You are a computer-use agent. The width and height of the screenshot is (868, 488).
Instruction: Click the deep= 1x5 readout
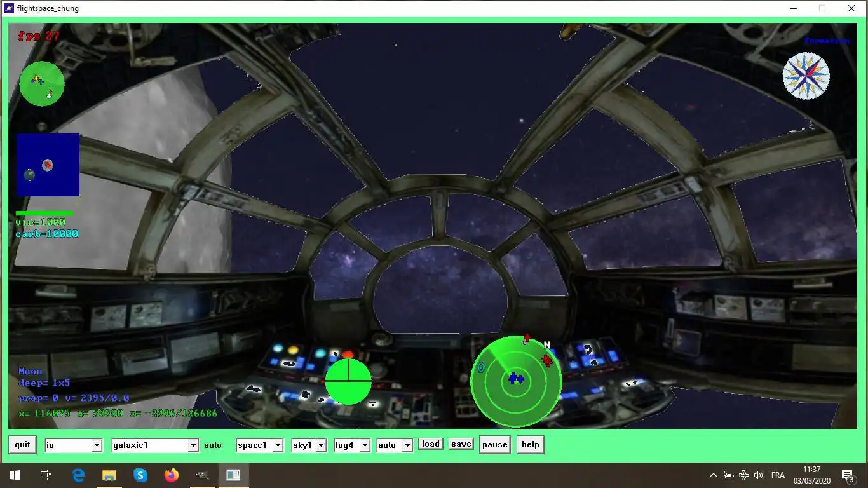pyautogui.click(x=44, y=383)
